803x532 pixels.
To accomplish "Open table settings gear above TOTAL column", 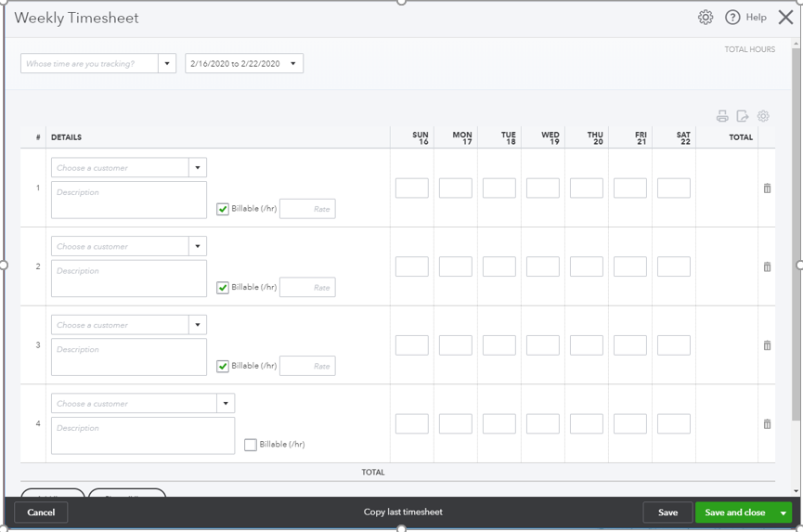I will pos(763,116).
